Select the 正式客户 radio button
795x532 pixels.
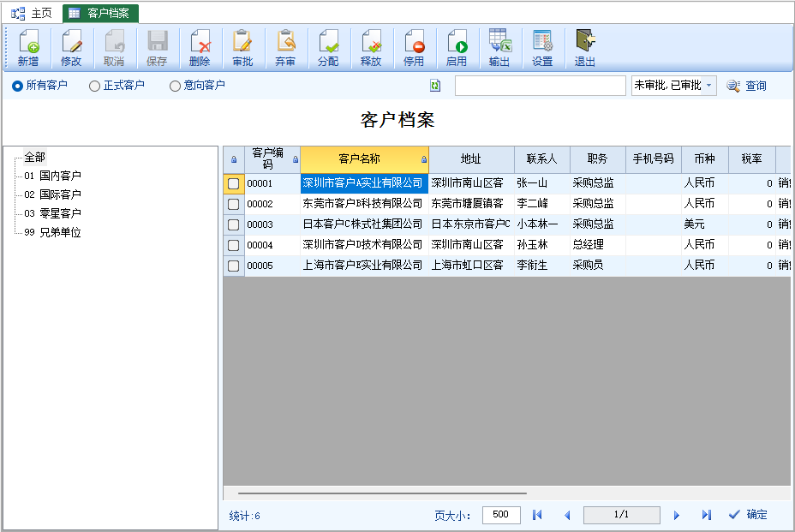[x=94, y=86]
